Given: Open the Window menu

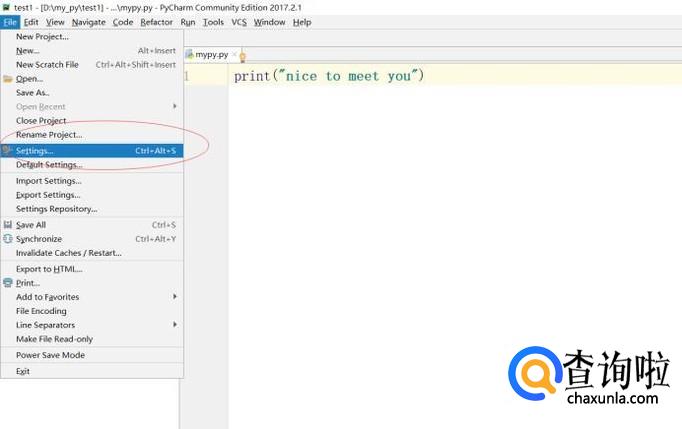Looking at the screenshot, I should (270, 22).
